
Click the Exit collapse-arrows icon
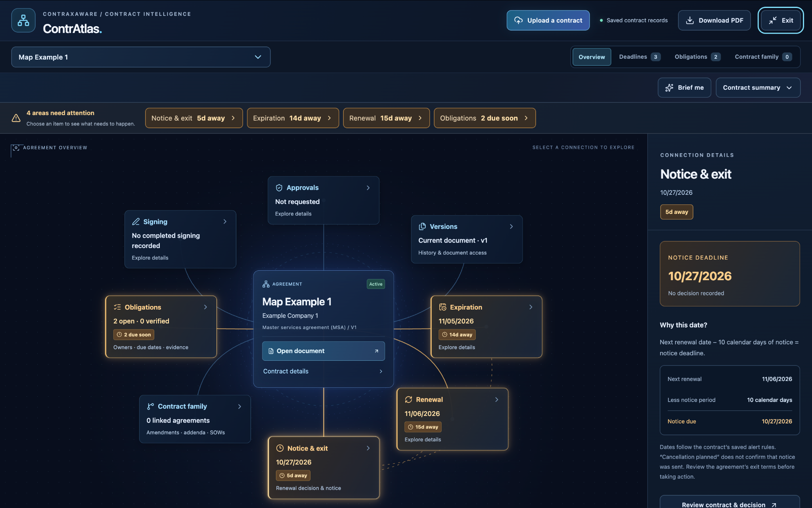[x=773, y=20]
